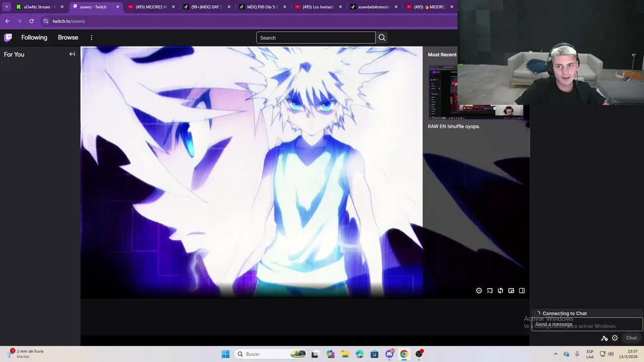
Task: Switch to the (495) Los Invitados tab
Action: click(x=318, y=7)
